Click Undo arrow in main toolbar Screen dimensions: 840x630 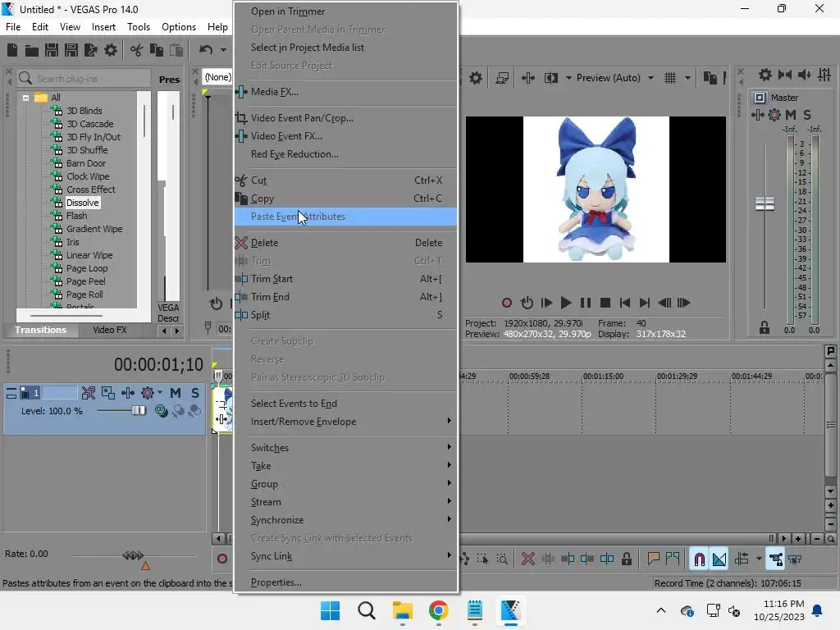(x=206, y=50)
